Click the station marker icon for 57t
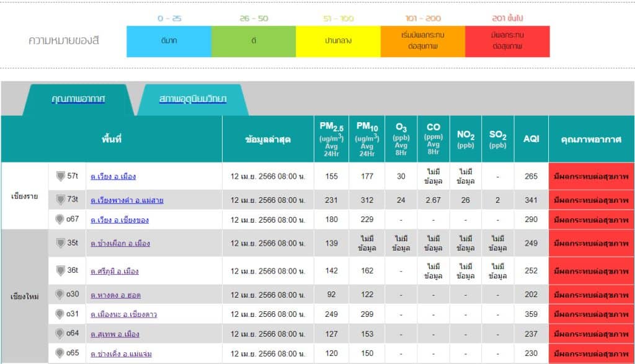This screenshot has height=364, width=635. [60, 176]
